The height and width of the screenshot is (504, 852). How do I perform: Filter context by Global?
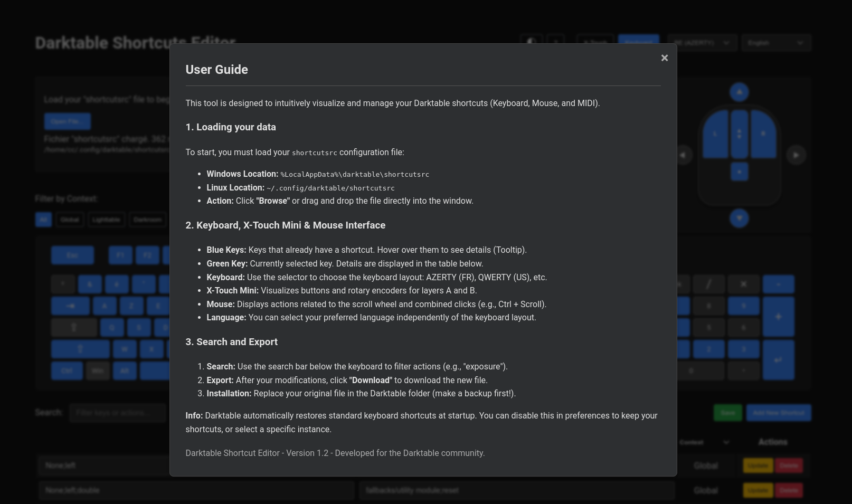[x=70, y=220]
